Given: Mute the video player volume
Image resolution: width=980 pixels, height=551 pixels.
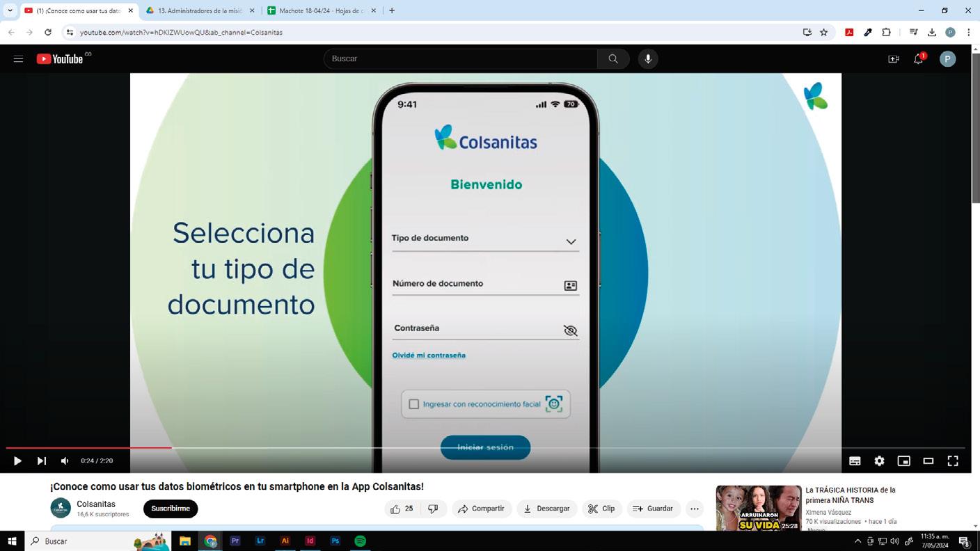Looking at the screenshot, I should coord(65,461).
